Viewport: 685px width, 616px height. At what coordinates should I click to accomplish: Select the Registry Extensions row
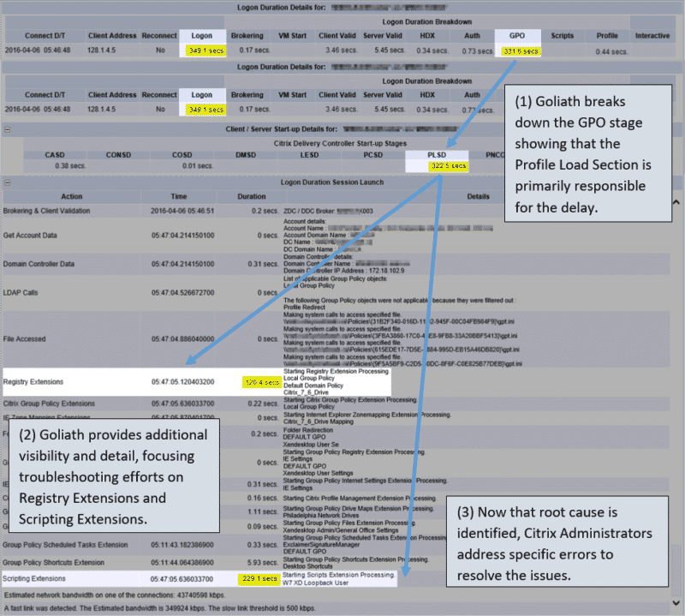coord(197,381)
